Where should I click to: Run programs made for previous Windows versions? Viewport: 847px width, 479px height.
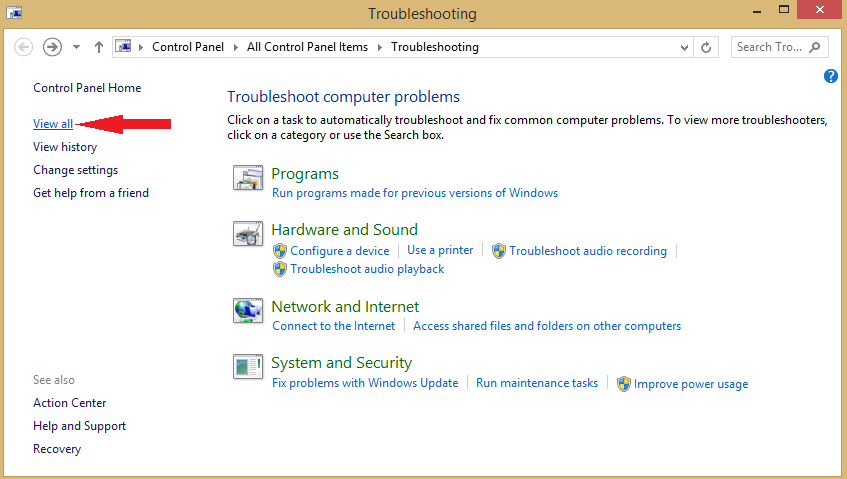click(415, 193)
